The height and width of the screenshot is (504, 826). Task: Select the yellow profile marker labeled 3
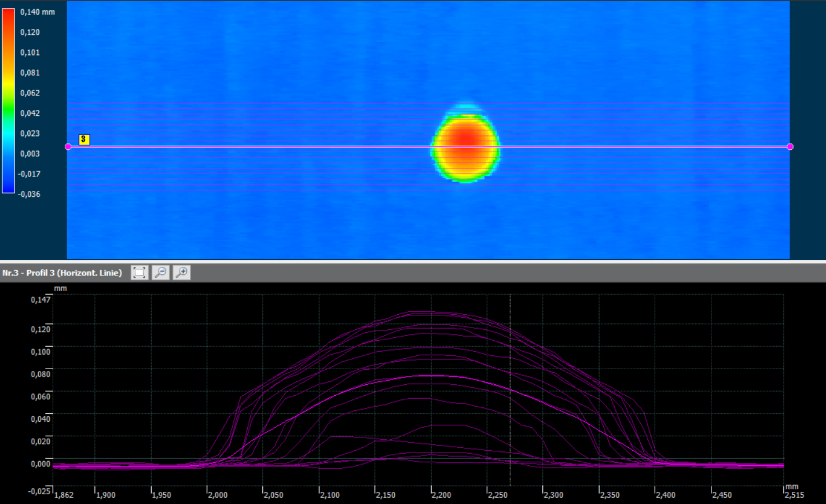coord(84,139)
